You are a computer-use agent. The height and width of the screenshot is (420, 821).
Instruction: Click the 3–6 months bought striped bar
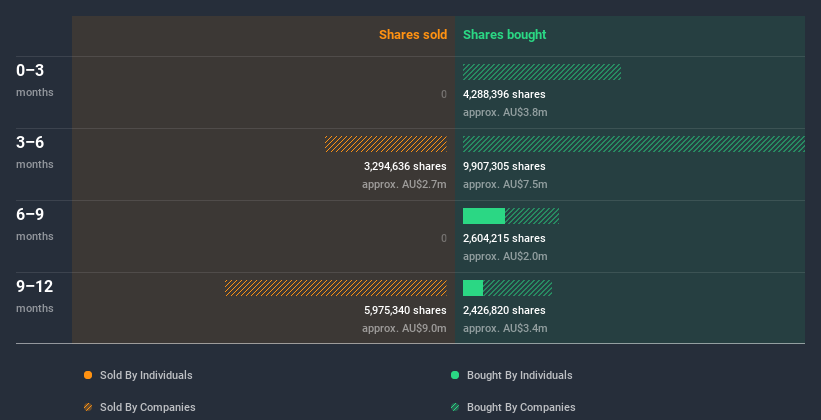pyautogui.click(x=633, y=144)
